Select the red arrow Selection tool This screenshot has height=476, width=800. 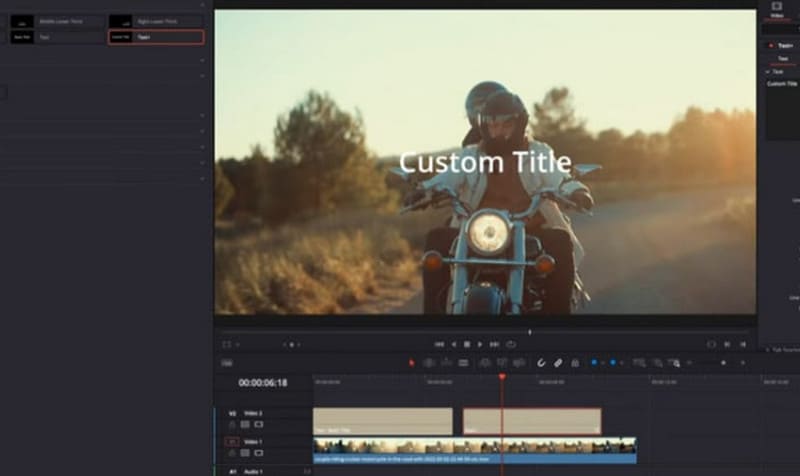pos(411,363)
